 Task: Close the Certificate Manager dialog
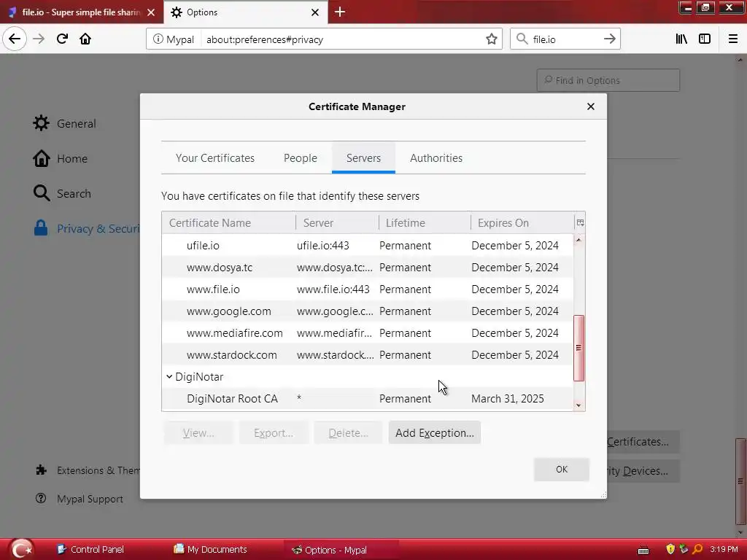click(x=591, y=106)
